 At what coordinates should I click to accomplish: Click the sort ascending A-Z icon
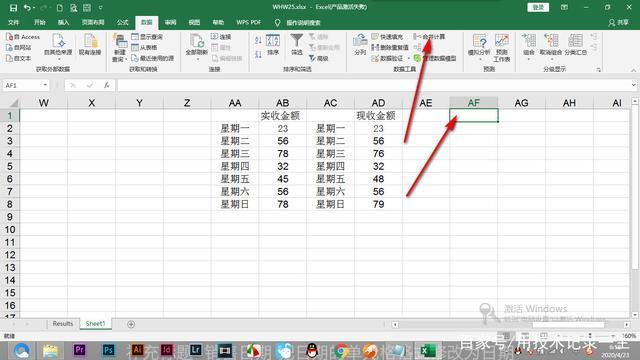258,40
